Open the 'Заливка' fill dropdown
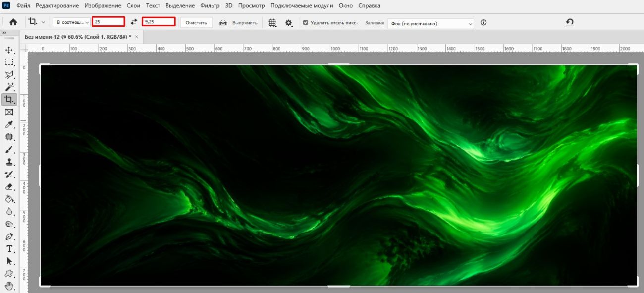The image size is (644, 293). [431, 23]
